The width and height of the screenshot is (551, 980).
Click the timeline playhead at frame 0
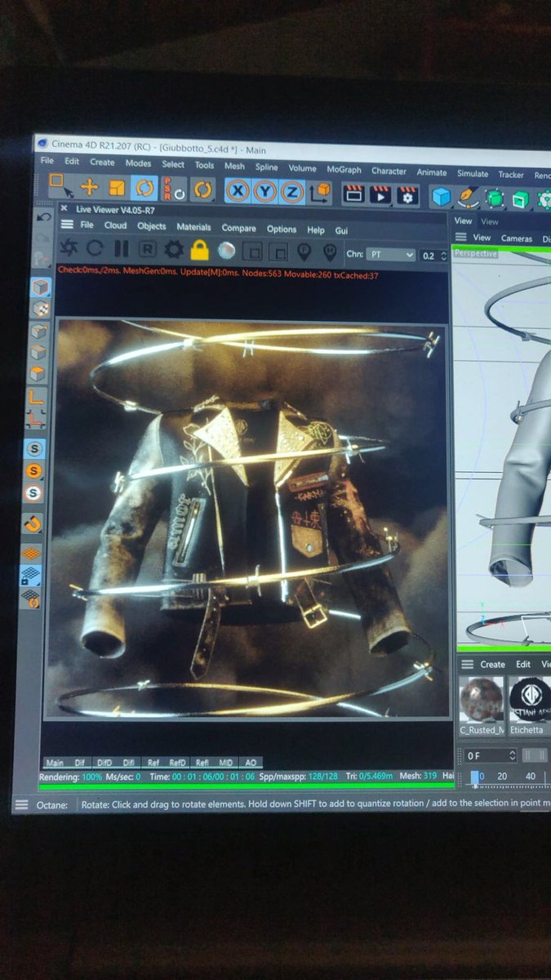476,777
